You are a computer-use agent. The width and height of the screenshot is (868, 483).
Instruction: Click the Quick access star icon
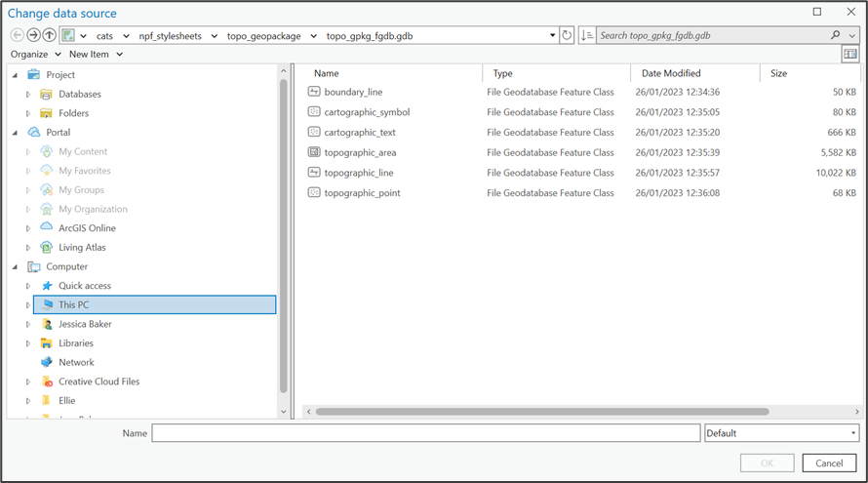coord(47,285)
